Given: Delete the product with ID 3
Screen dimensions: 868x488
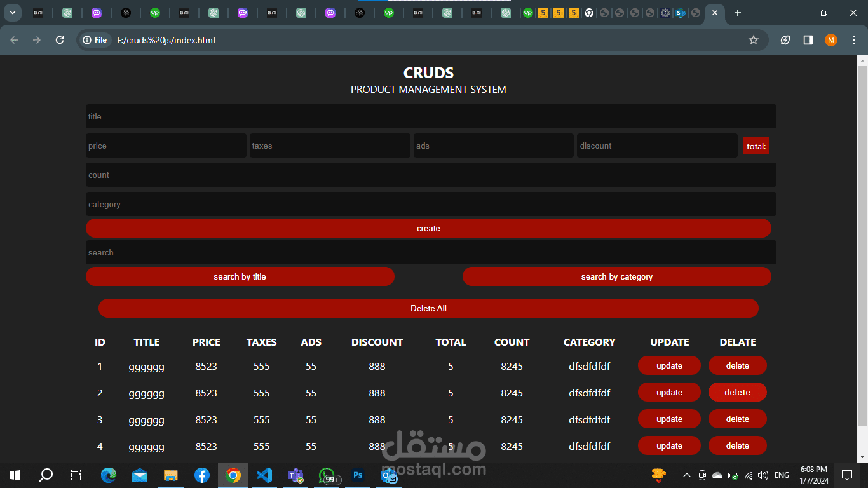Looking at the screenshot, I should [x=738, y=419].
